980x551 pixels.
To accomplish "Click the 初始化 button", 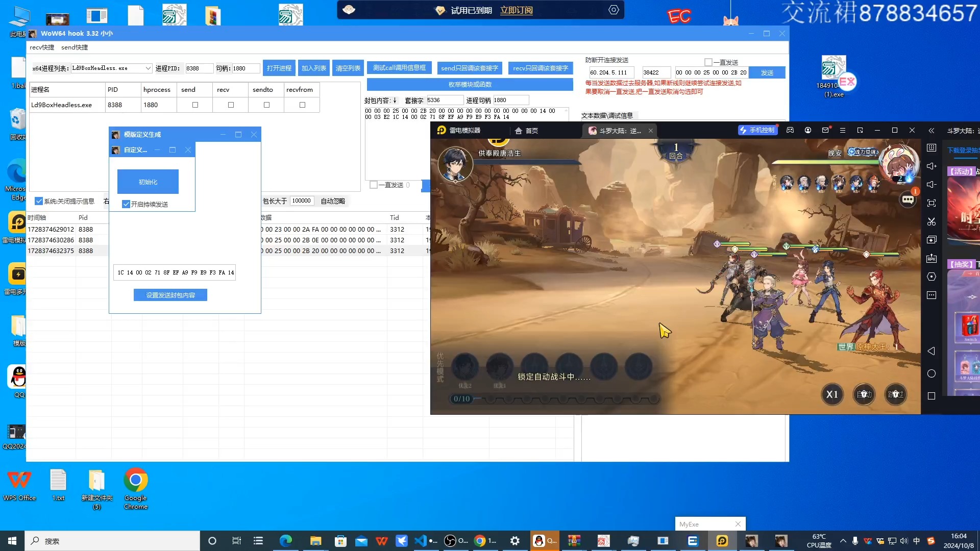I will 148,182.
